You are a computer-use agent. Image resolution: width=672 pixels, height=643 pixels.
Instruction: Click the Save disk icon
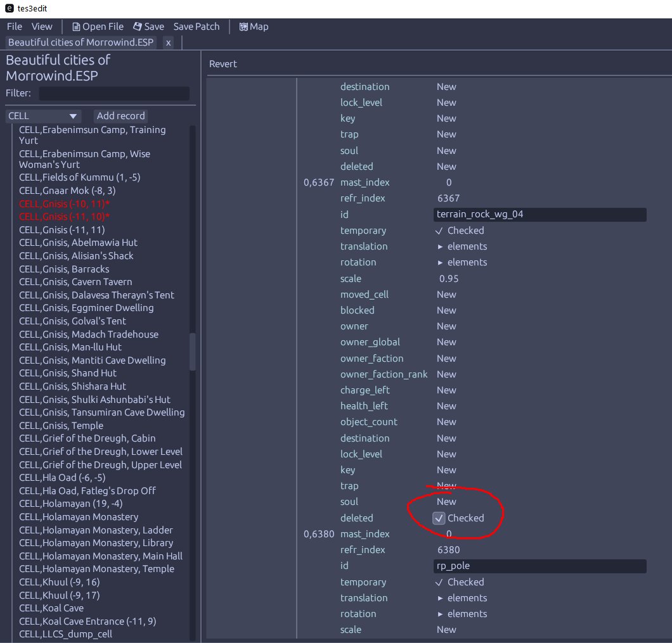click(x=137, y=27)
